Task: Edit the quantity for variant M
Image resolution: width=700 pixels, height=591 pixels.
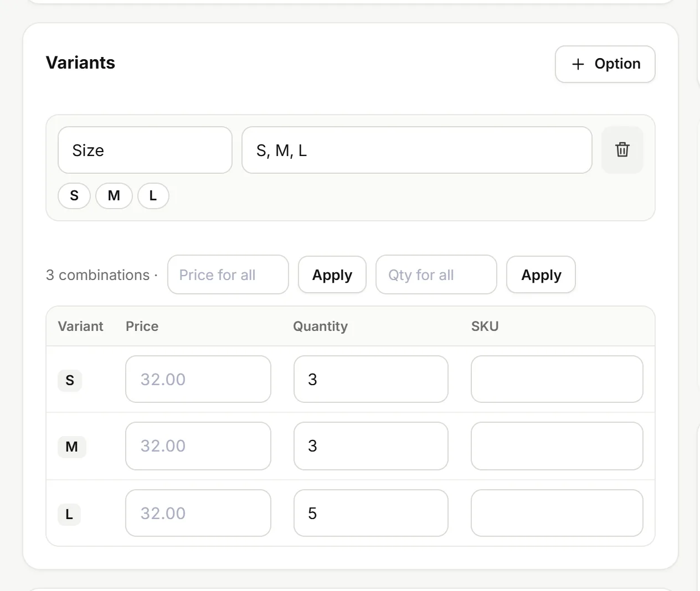Action: click(x=371, y=446)
